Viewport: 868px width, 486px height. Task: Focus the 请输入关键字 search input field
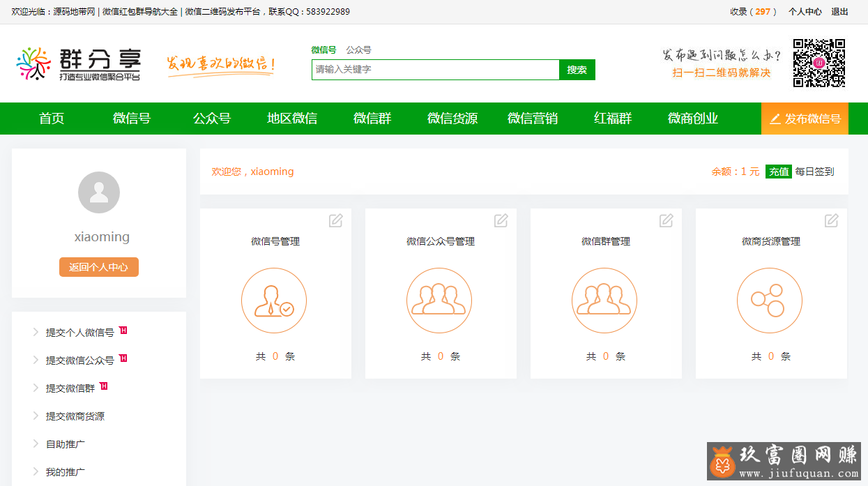[x=435, y=70]
